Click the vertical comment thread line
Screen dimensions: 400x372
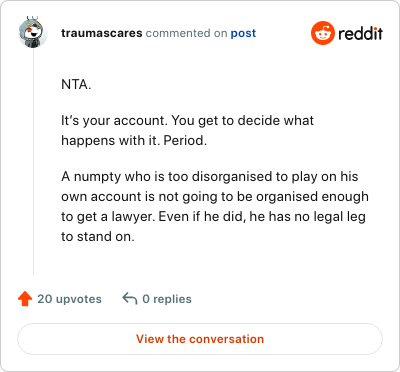pyautogui.click(x=33, y=162)
